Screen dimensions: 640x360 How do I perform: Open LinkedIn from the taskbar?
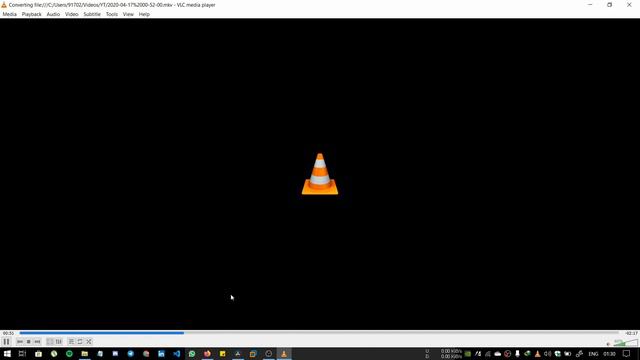pyautogui.click(x=161, y=354)
